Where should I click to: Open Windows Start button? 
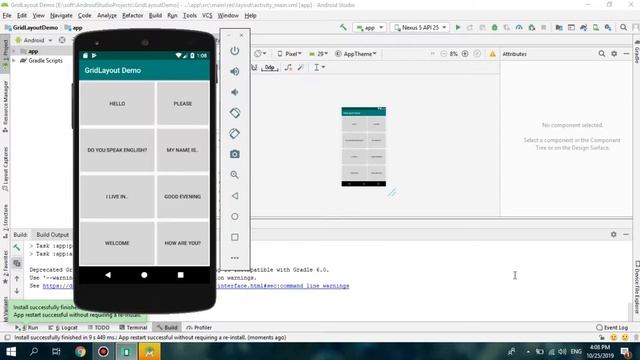tap(11, 351)
